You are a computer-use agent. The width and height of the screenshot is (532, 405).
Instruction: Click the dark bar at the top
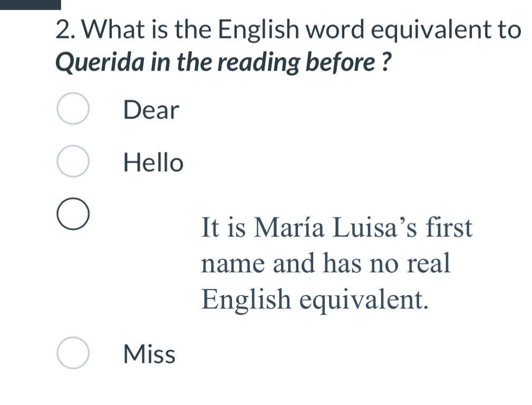pos(30,4)
